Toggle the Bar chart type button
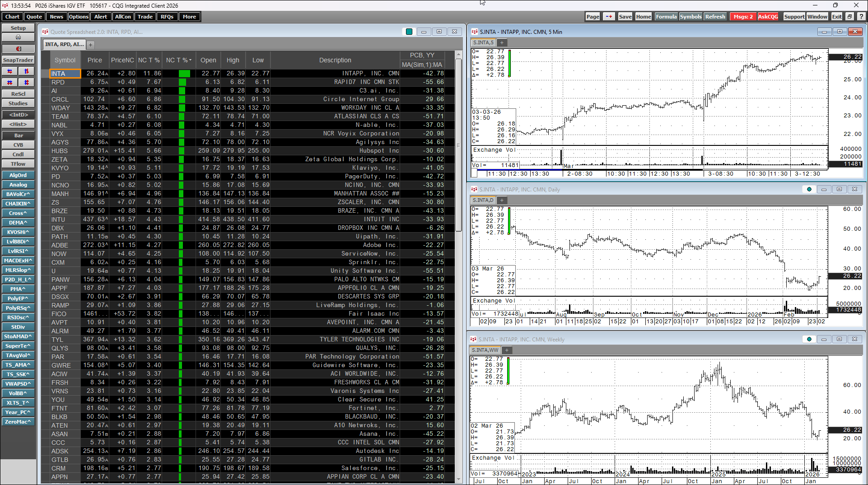 point(18,135)
